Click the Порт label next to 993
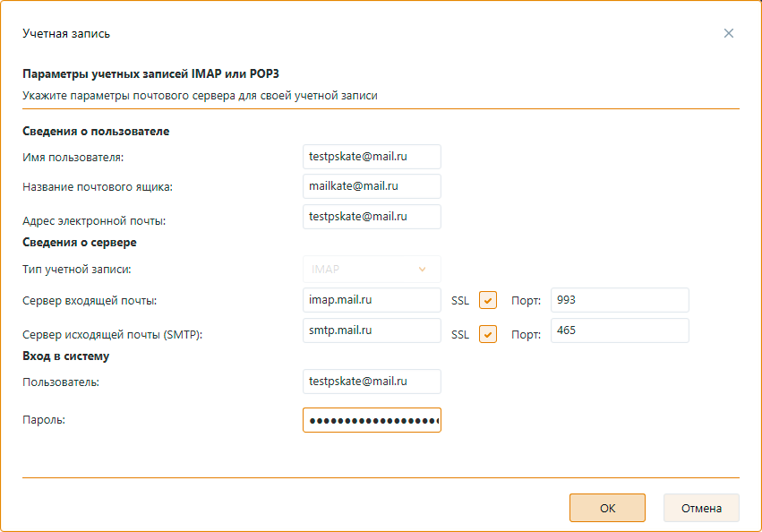This screenshot has height=532, width=762. (526, 301)
